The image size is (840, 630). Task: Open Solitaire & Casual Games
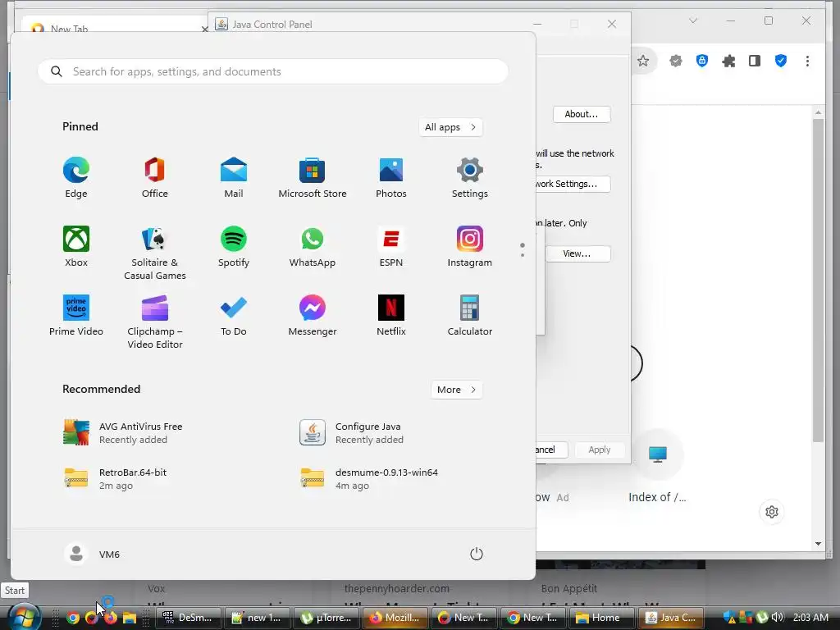(x=155, y=253)
